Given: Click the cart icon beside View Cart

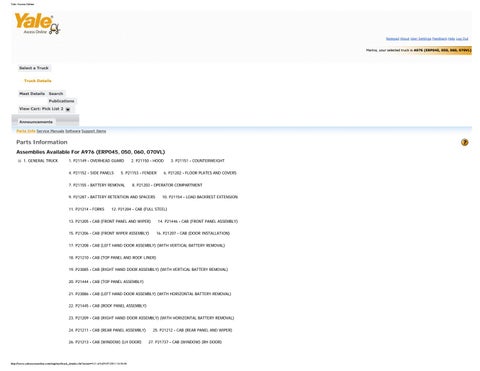Looking at the screenshot, I should click(x=68, y=109).
